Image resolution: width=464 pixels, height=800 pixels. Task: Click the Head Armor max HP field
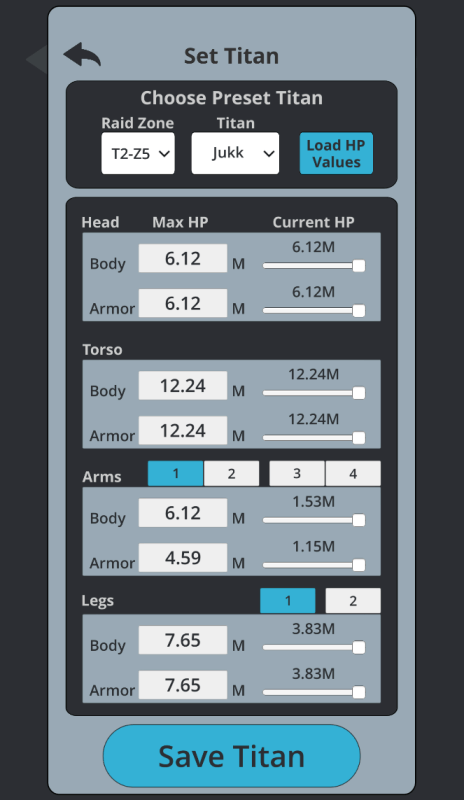[183, 303]
